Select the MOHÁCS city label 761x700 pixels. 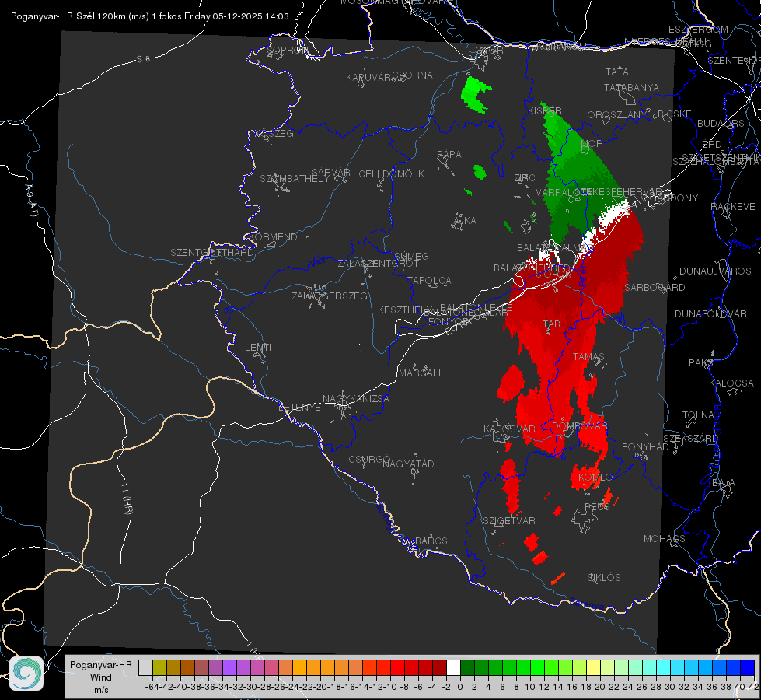coord(665,539)
